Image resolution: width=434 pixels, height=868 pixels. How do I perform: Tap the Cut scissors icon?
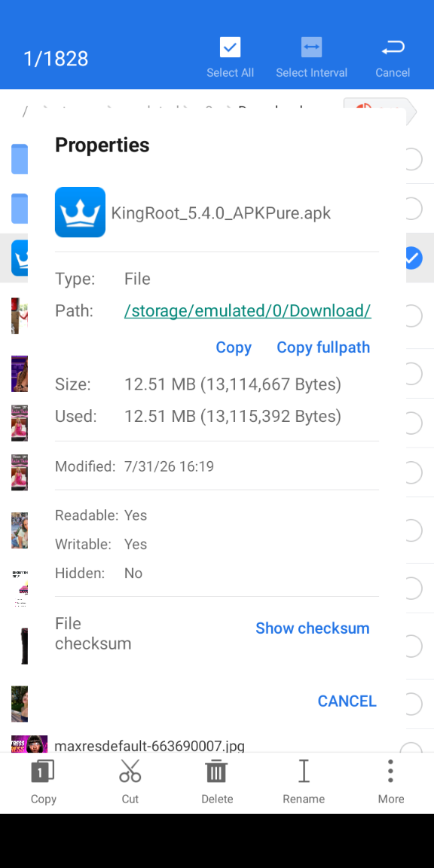point(130,771)
